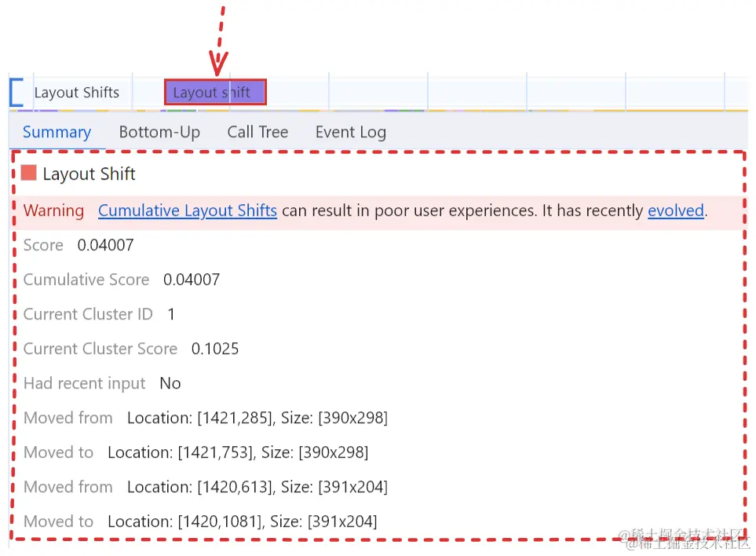Open the Event Log tab
Image resolution: width=756 pixels, height=556 pixels.
pos(351,132)
